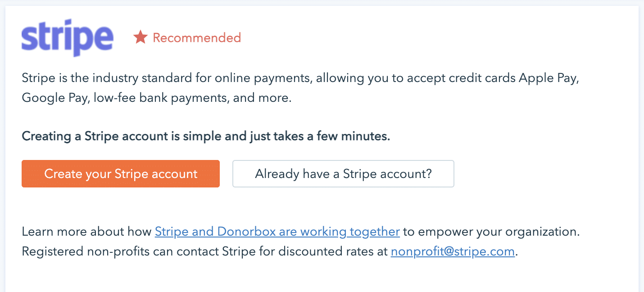The image size is (644, 292).
Task: Choose Already have a Stripe account?
Action: (x=343, y=173)
